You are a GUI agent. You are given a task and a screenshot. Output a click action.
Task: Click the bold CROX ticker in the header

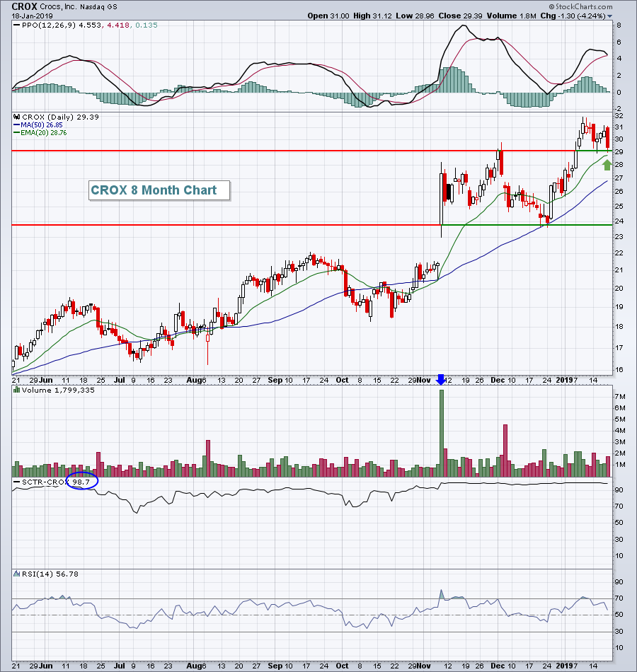[x=25, y=6]
